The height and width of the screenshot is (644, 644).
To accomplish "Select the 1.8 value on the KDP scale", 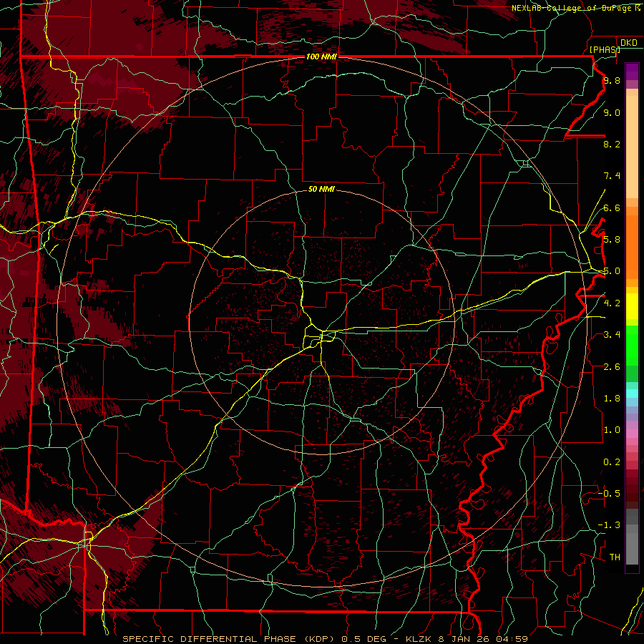I will click(612, 398).
